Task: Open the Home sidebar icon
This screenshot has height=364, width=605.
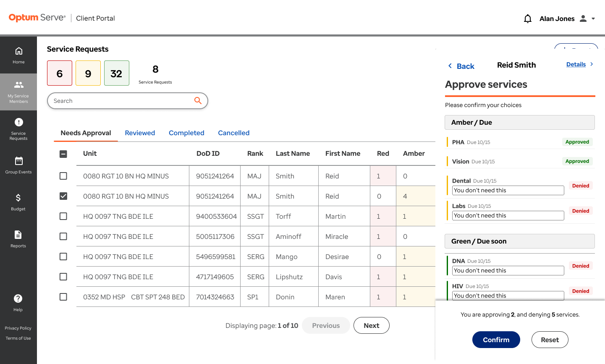Action: 18,51
